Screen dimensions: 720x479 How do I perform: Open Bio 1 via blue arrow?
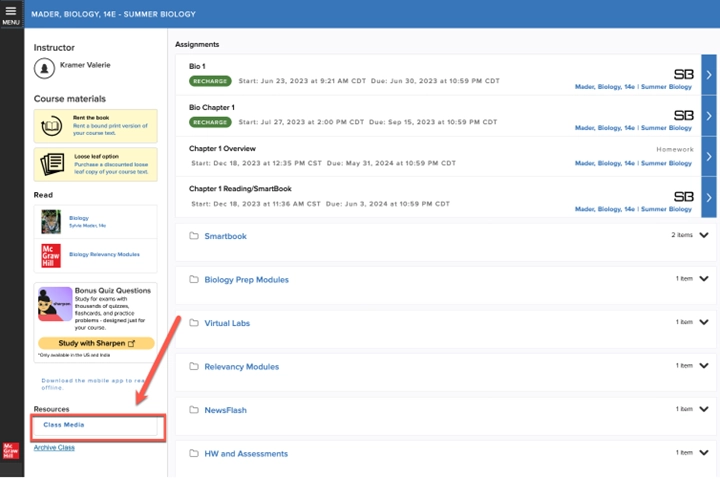pos(709,75)
